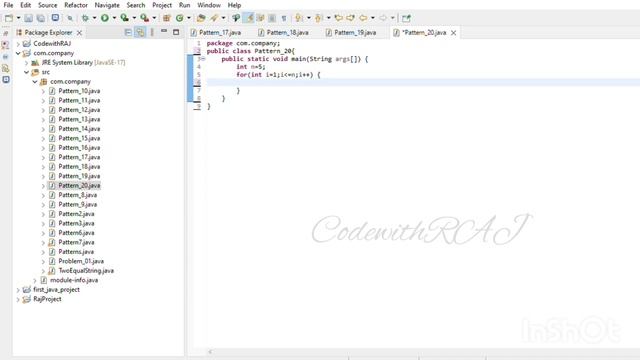Expand the first_java_project node

[18, 290]
